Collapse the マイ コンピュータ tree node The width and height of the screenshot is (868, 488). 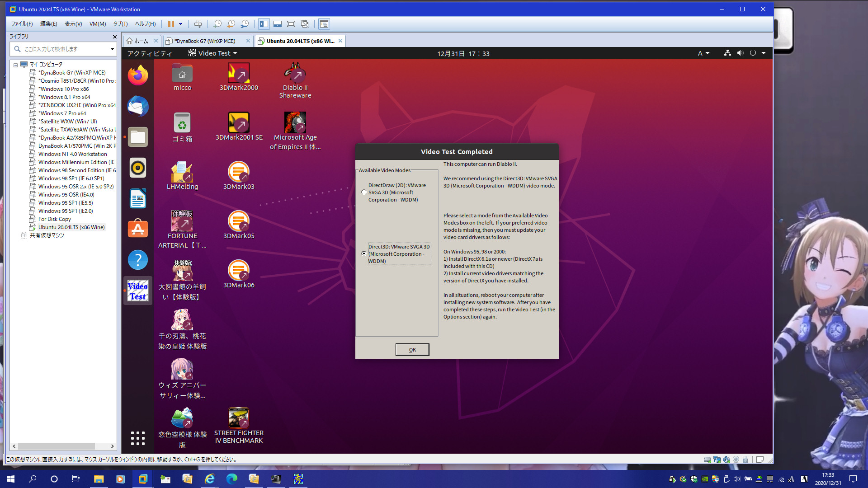(x=15, y=65)
